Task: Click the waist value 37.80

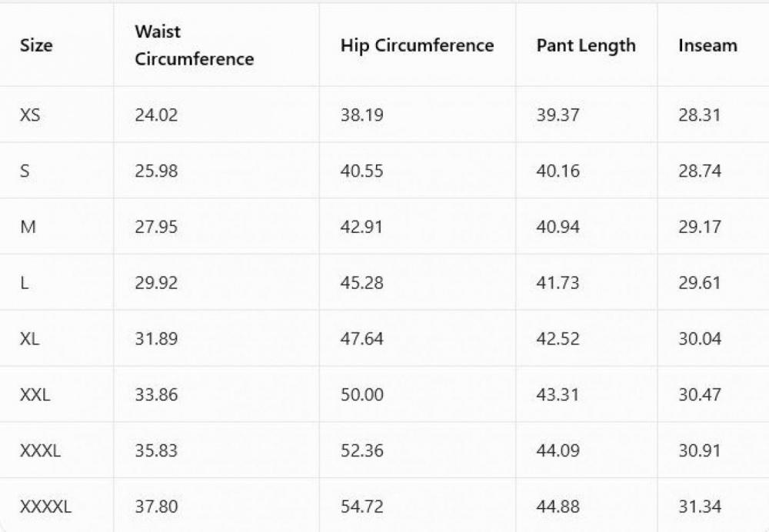Action: coord(156,507)
